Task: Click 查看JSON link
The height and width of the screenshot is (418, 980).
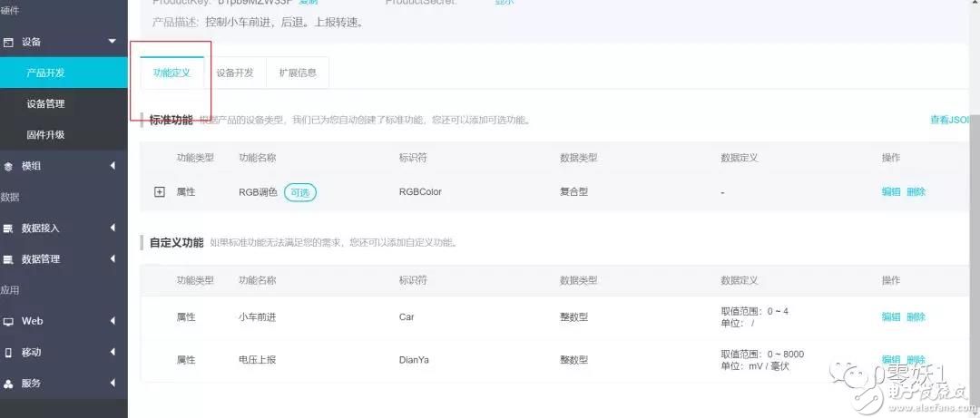Action: point(949,120)
